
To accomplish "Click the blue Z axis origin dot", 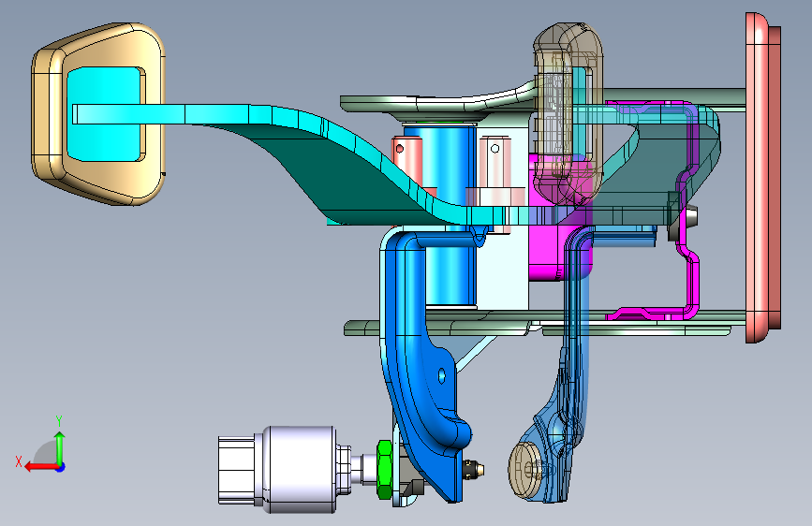I will [x=61, y=467].
